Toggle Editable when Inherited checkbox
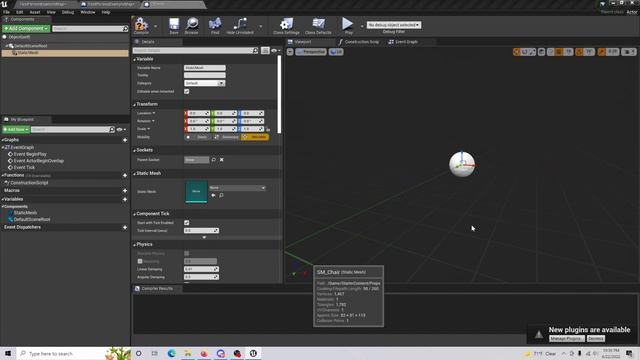Image resolution: width=640 pixels, height=360 pixels. click(x=187, y=91)
